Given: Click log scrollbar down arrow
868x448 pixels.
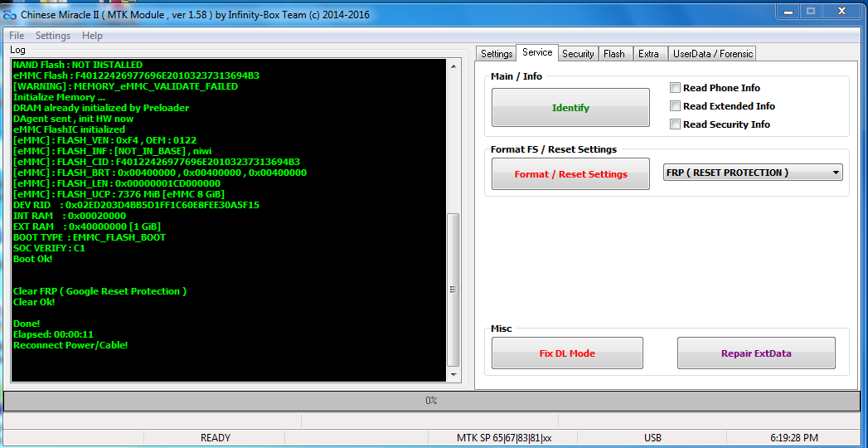Looking at the screenshot, I should 453,374.
